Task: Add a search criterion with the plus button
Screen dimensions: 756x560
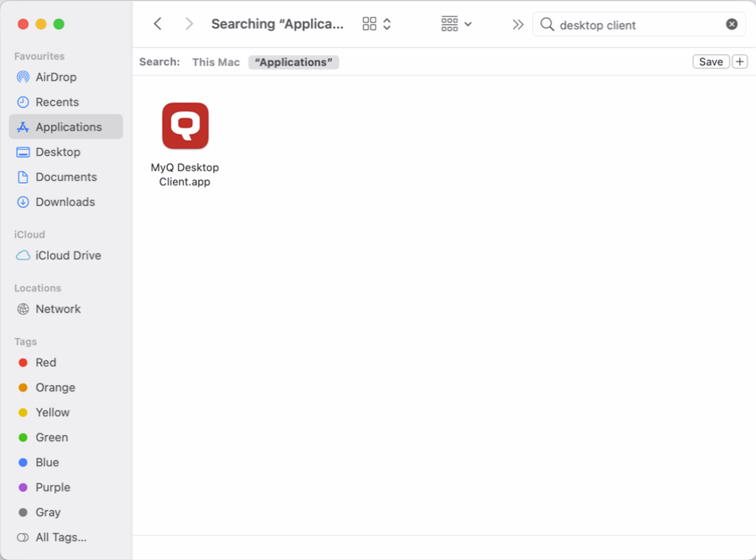Action: coord(741,61)
